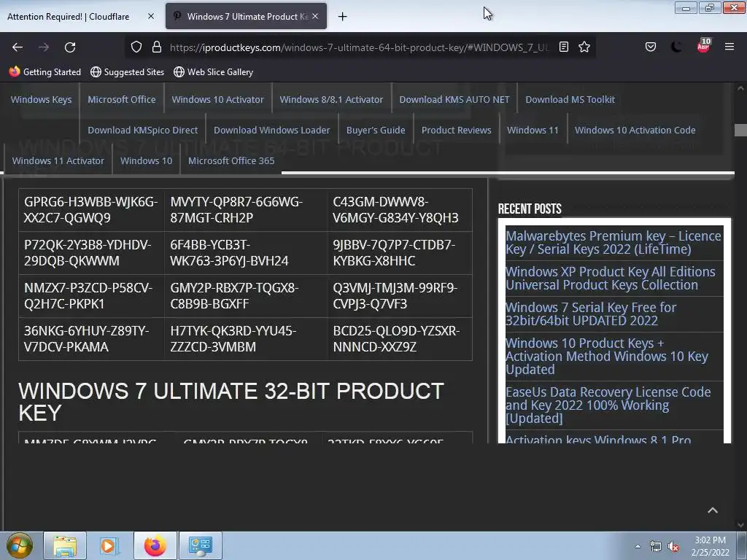The image size is (747, 560).
Task: Open the Windows Start menu orb
Action: coord(19,545)
